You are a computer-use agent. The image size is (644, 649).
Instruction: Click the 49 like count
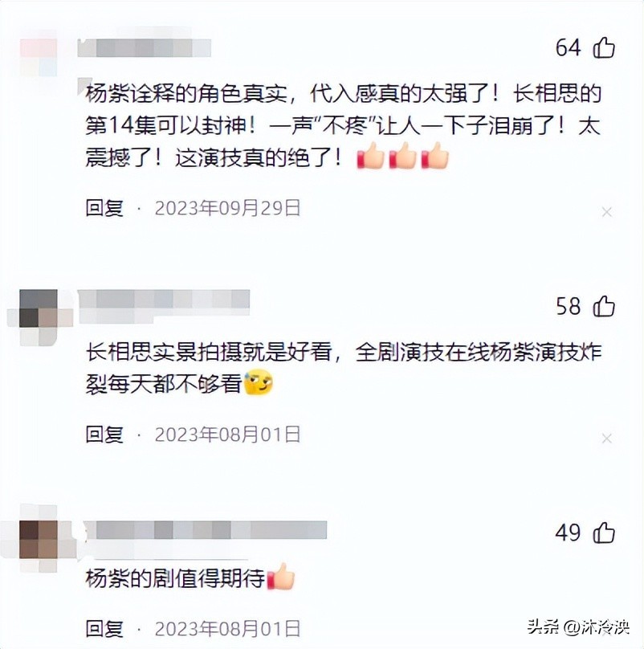click(569, 533)
